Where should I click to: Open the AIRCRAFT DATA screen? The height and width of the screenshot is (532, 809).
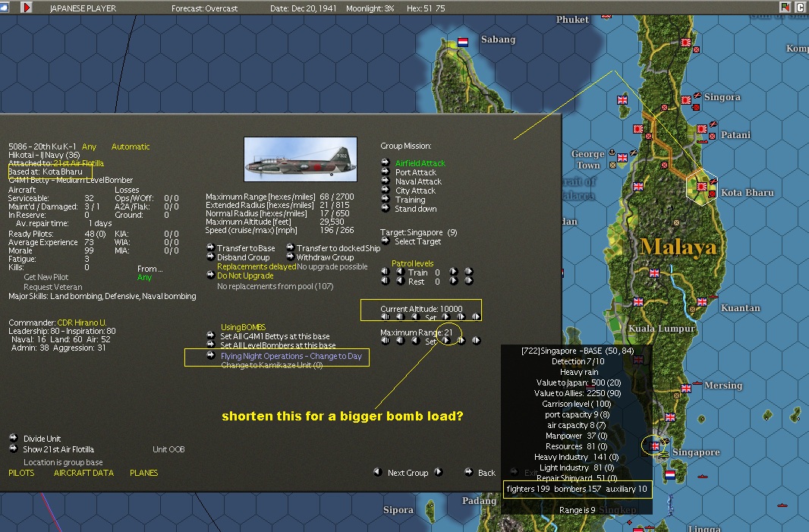pyautogui.click(x=83, y=473)
